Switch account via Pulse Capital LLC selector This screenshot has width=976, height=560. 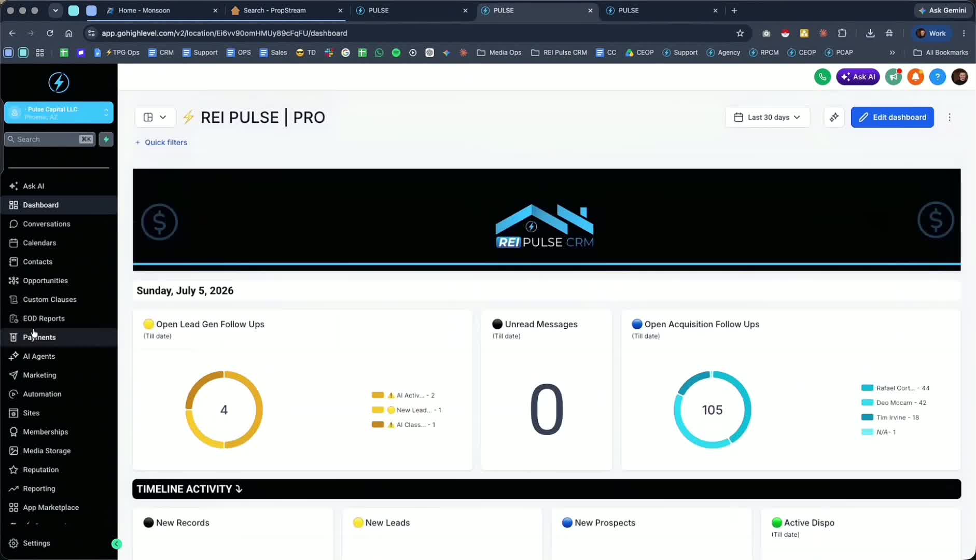[59, 113]
